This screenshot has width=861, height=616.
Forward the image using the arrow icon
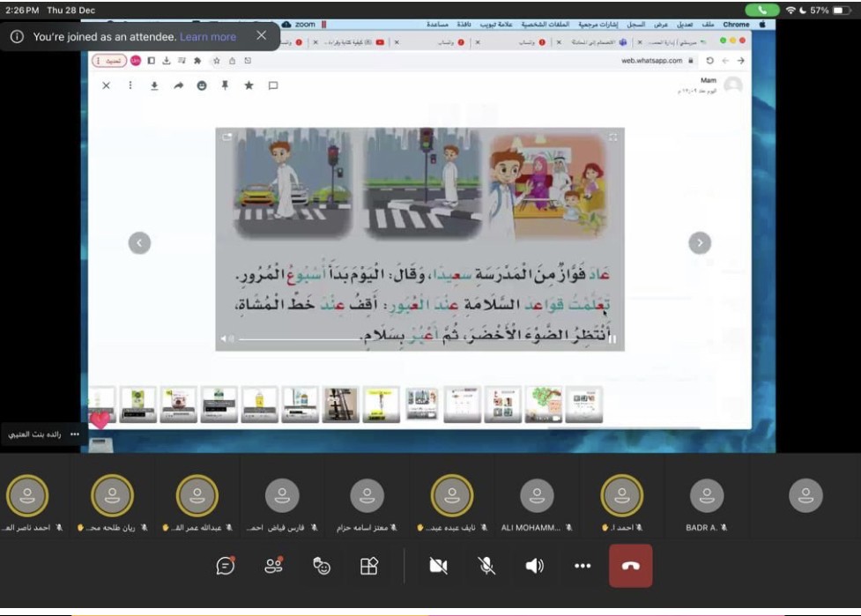click(178, 85)
